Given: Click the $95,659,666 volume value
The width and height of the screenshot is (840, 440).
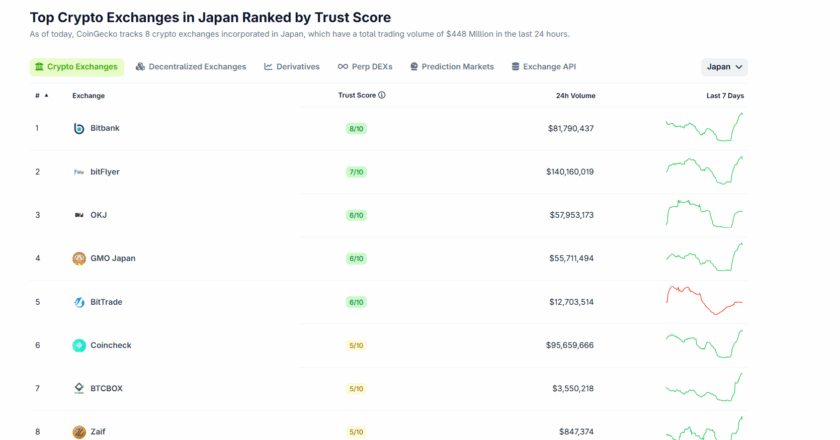Looking at the screenshot, I should point(570,345).
